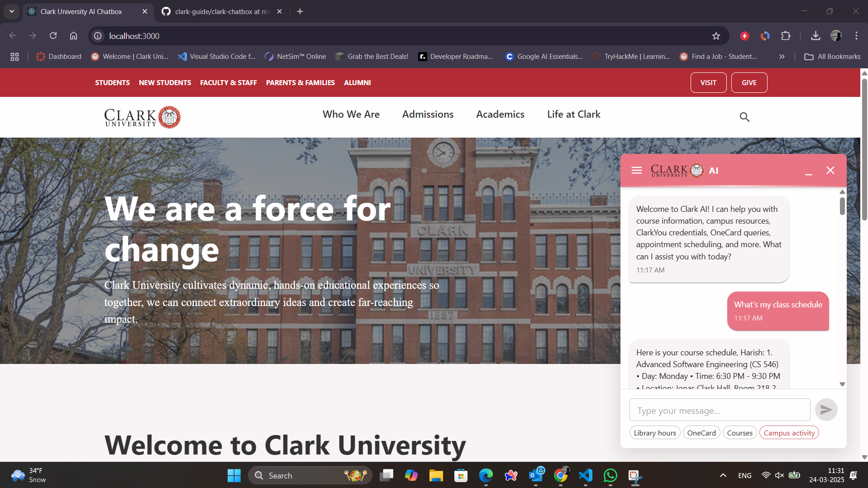This screenshot has width=868, height=488.
Task: Choose the Campus activity suggestion chip
Action: point(789,433)
